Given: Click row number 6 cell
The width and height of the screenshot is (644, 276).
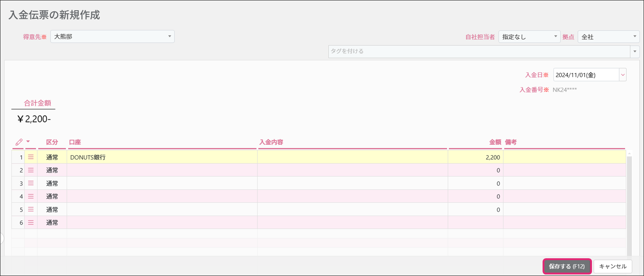Looking at the screenshot, I should pos(18,223).
